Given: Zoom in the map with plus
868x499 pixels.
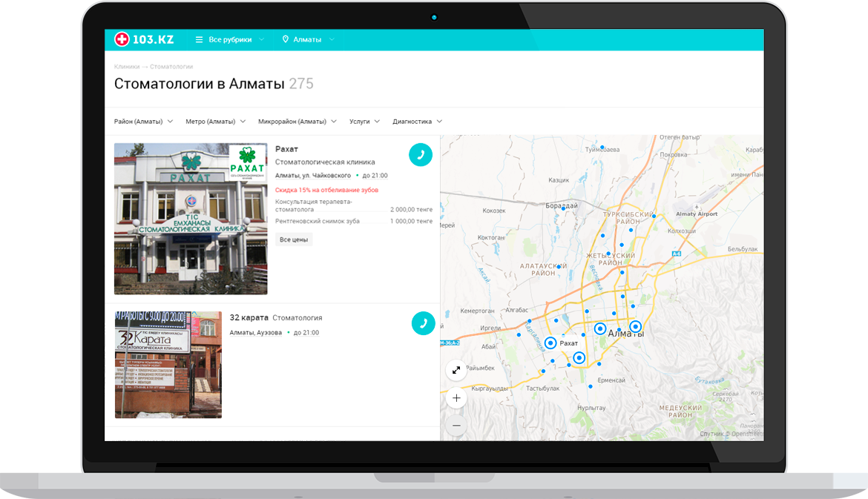Looking at the screenshot, I should pos(456,397).
